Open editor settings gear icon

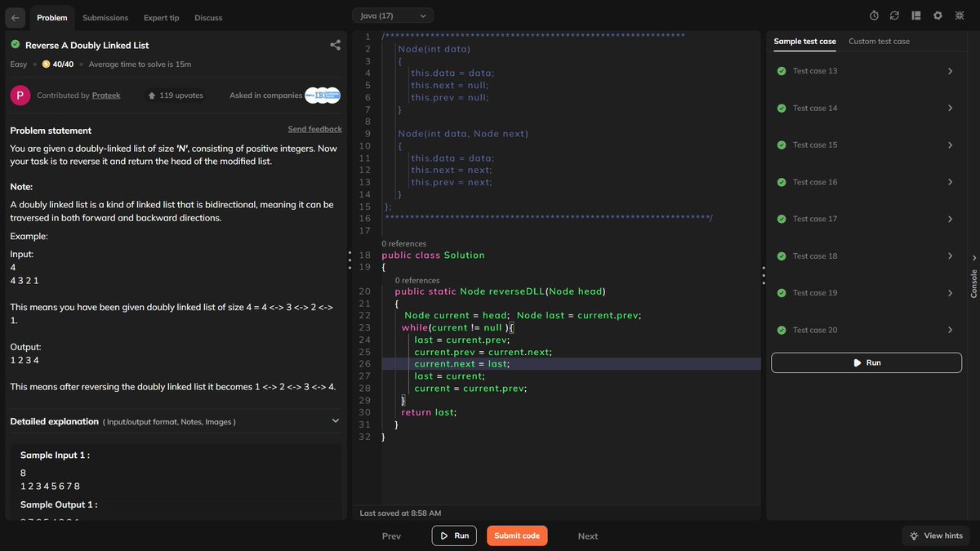click(x=938, y=16)
